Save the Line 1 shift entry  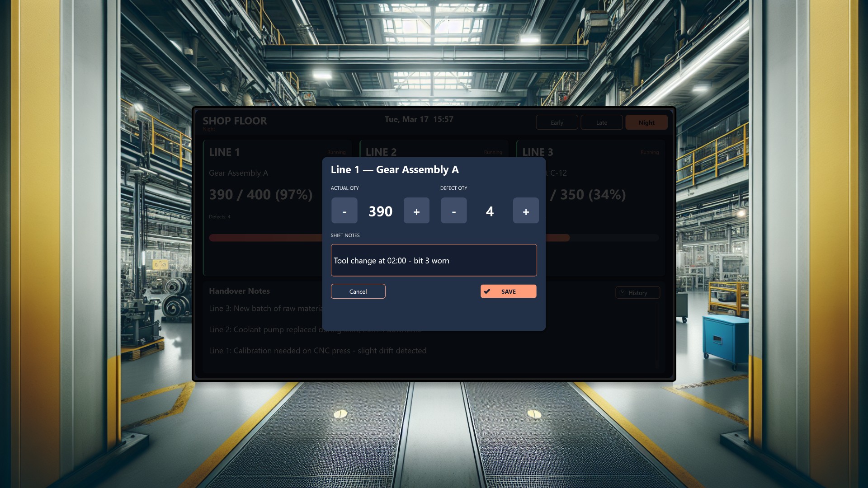pyautogui.click(x=508, y=291)
